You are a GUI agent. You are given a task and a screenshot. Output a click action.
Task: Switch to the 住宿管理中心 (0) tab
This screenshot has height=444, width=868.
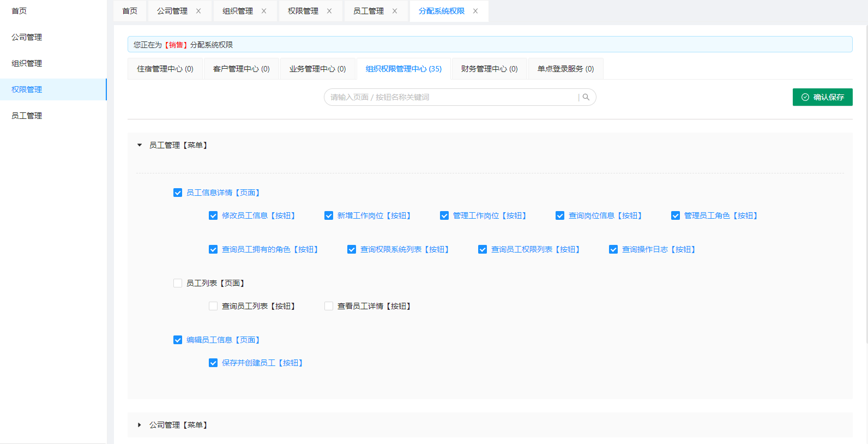(x=165, y=69)
